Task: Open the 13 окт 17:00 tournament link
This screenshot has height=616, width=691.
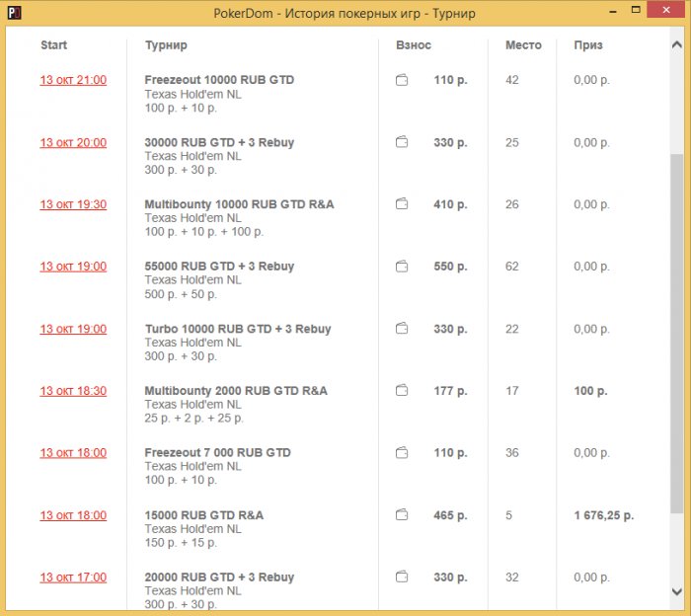Action: tap(73, 577)
